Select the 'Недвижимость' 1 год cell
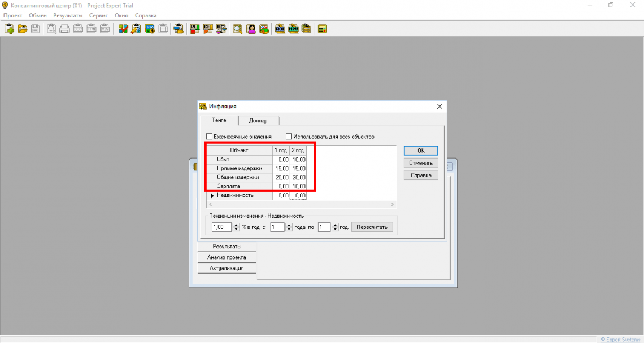This screenshot has height=343, width=644. click(x=281, y=195)
